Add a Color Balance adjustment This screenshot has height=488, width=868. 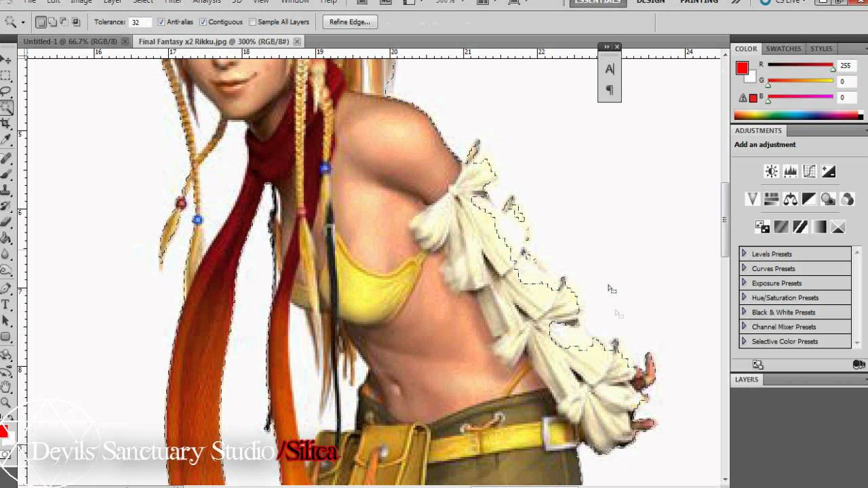790,199
